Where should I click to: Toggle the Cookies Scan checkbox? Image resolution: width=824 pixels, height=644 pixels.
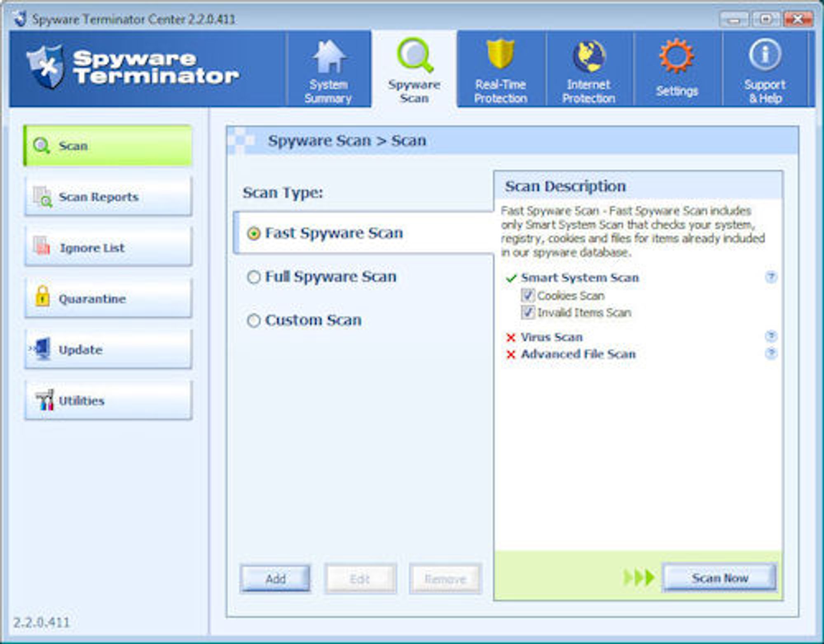click(528, 295)
